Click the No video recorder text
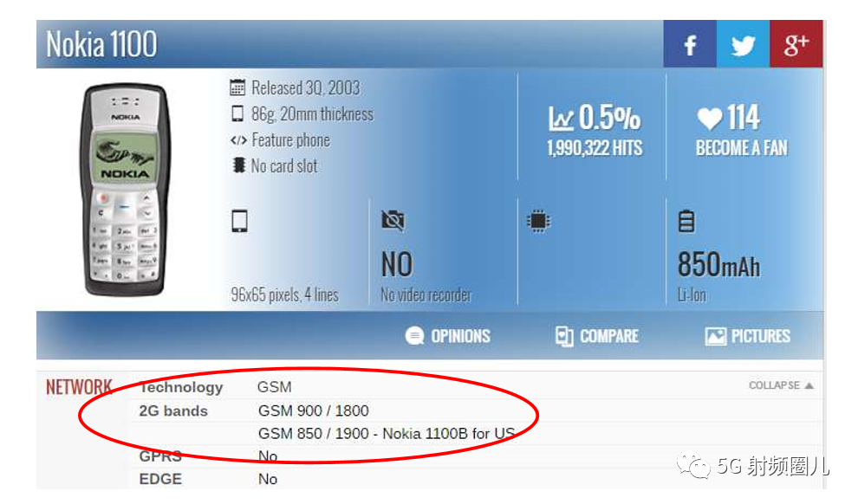This screenshot has width=858, height=504. [426, 295]
